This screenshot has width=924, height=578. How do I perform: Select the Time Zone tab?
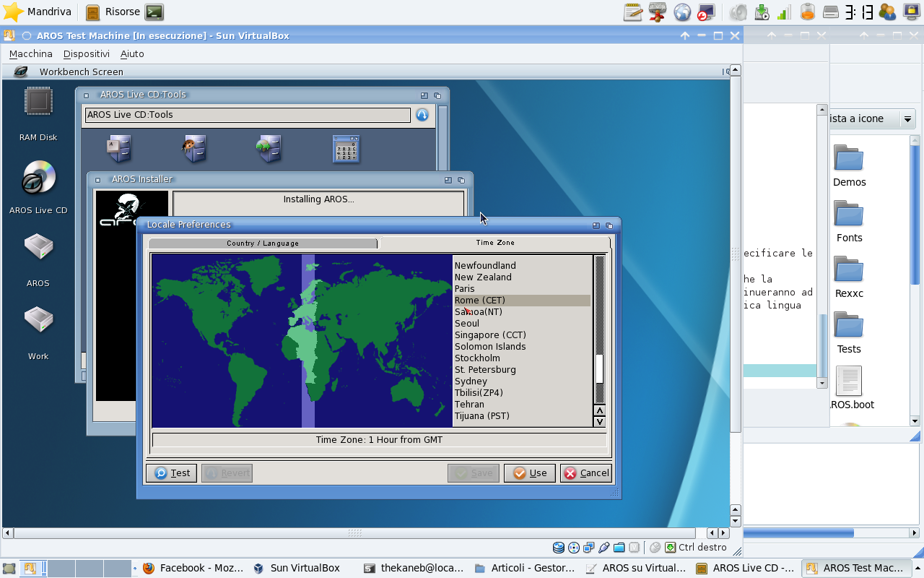click(495, 243)
